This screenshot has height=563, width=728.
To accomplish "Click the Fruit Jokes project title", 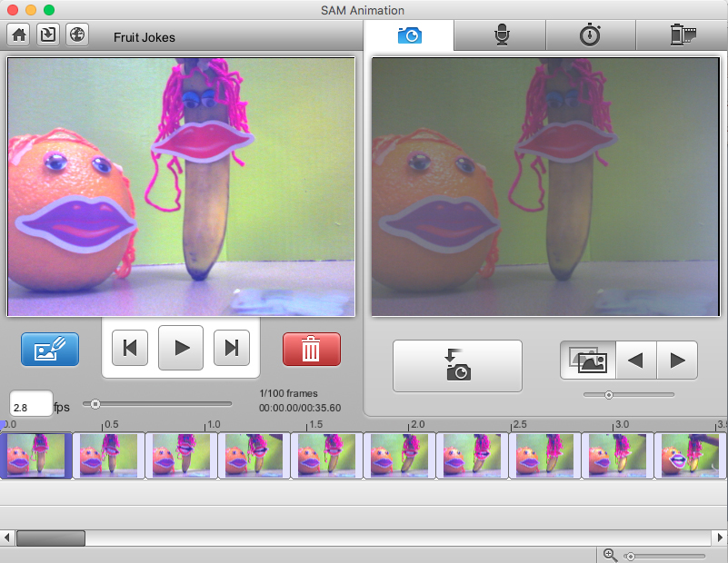I will [x=145, y=37].
